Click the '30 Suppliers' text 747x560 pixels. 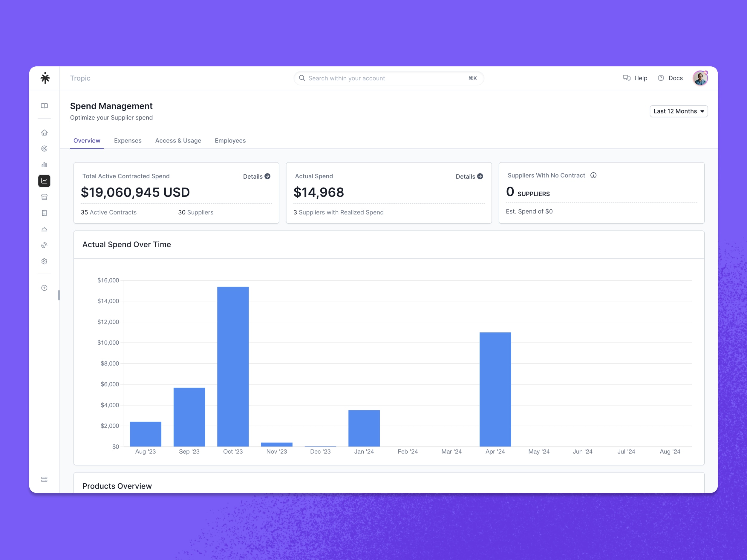(196, 212)
